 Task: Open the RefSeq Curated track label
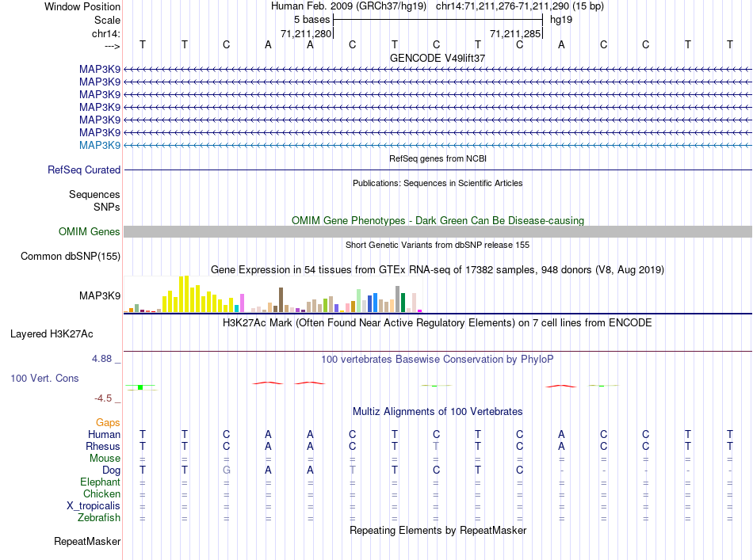84,170
